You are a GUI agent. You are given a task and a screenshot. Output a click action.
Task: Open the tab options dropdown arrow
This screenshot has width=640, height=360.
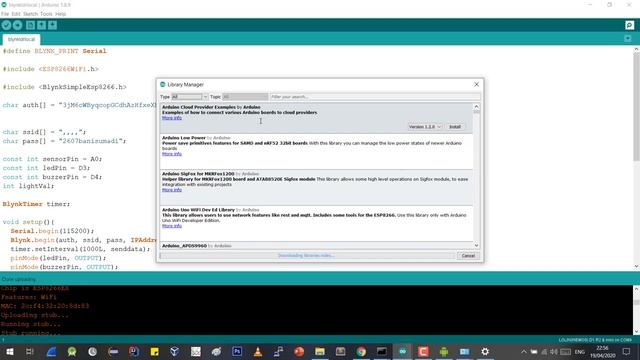pos(628,39)
